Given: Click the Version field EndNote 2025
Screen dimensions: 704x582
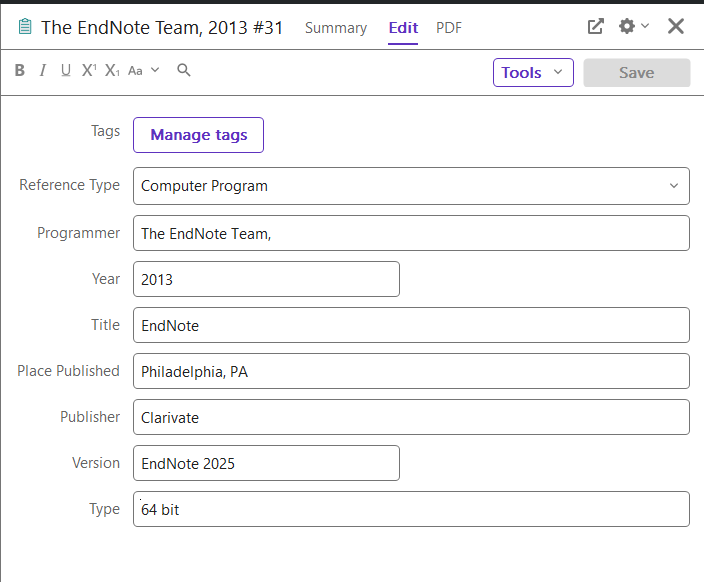Looking at the screenshot, I should click(266, 463).
